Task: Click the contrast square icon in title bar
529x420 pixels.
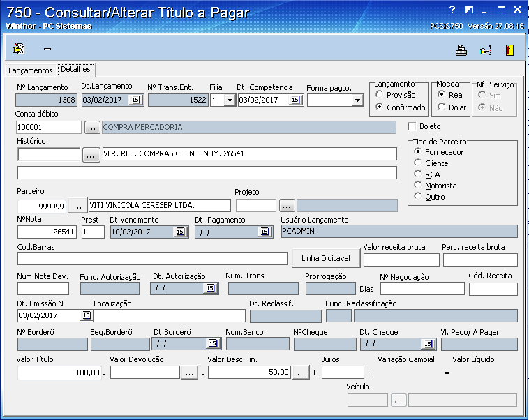Action: pos(469,10)
